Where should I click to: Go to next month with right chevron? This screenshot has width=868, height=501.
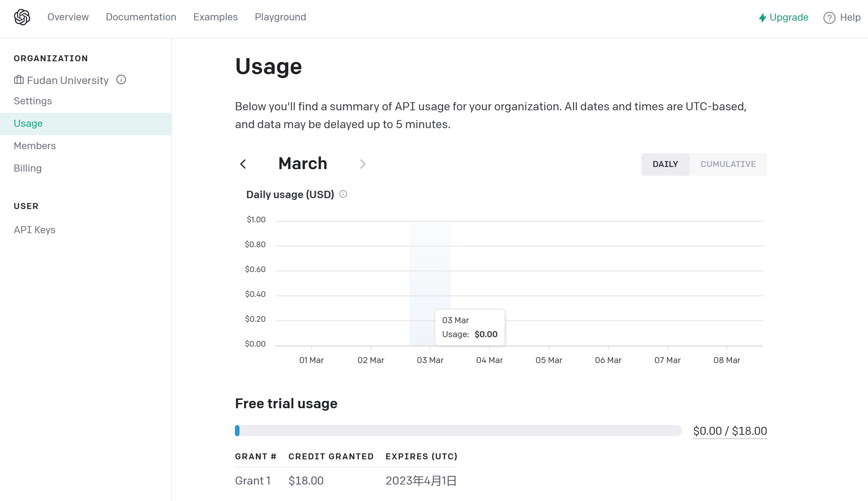(x=363, y=164)
